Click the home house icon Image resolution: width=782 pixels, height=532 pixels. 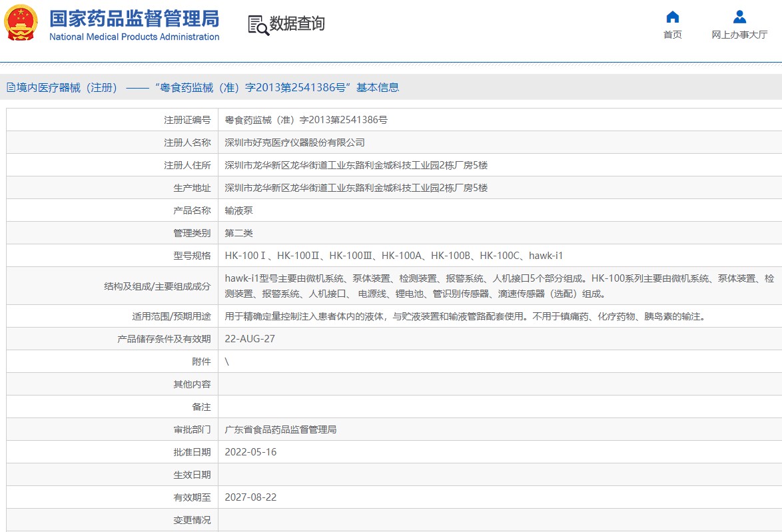673,17
